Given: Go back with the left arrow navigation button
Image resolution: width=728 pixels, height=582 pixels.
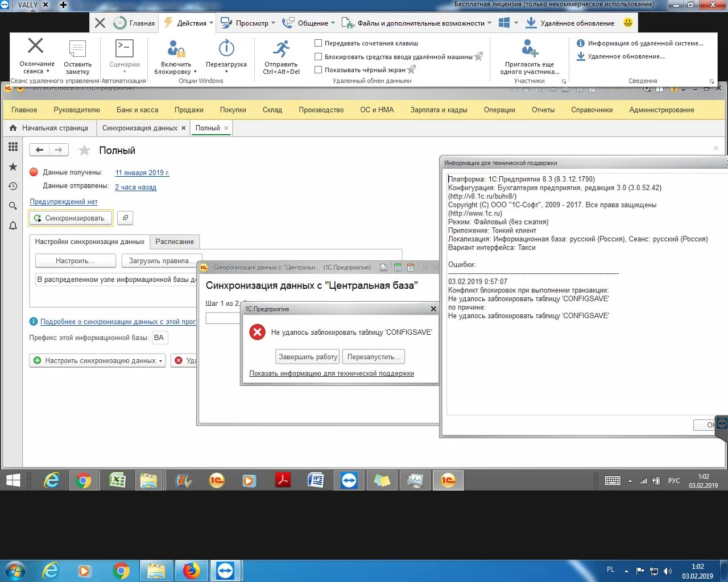Looking at the screenshot, I should point(39,150).
